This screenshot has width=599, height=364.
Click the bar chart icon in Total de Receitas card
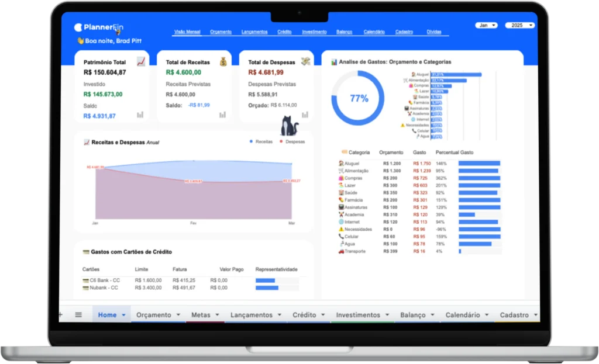pos(223,115)
